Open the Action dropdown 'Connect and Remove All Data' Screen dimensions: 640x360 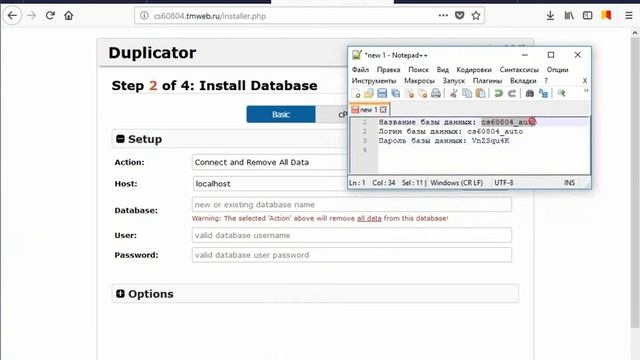269,162
